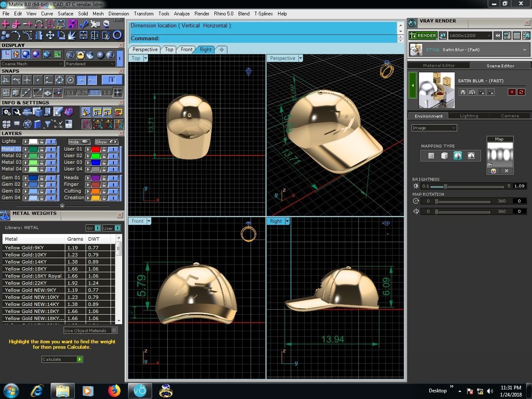Toggle visibility of Gem 01 layer
The height and width of the screenshot is (399, 532).
51,177
